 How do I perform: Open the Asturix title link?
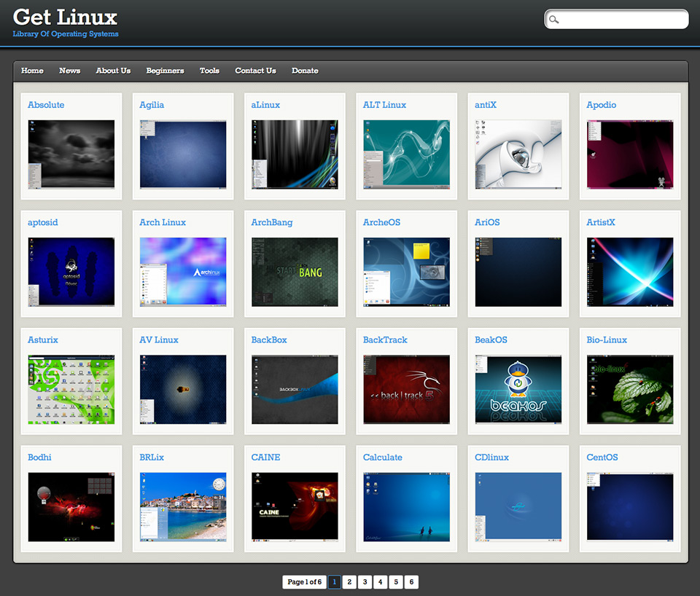click(43, 340)
